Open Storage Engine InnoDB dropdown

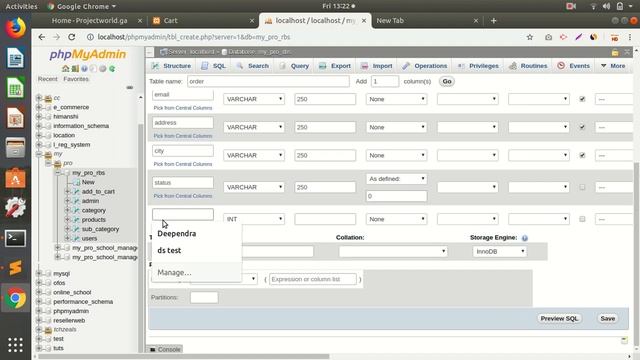pos(499,251)
